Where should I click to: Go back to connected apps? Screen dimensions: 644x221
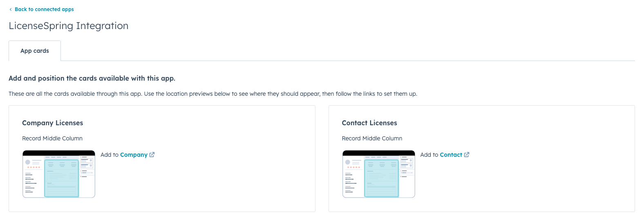[44, 9]
